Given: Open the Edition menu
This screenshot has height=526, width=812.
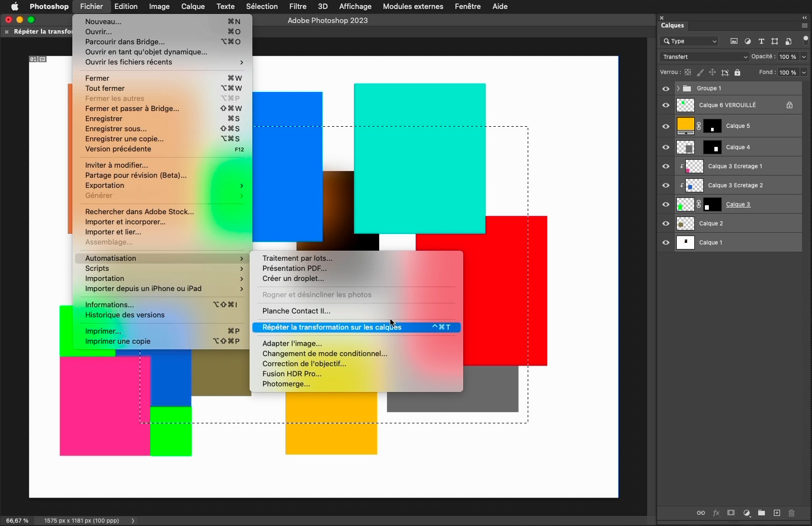Looking at the screenshot, I should 126,6.
